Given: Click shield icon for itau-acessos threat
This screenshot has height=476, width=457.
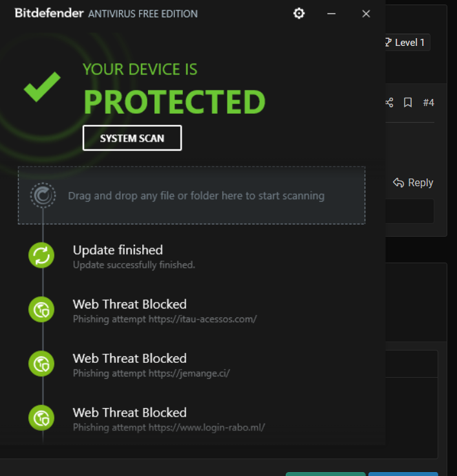Looking at the screenshot, I should coord(41,310).
